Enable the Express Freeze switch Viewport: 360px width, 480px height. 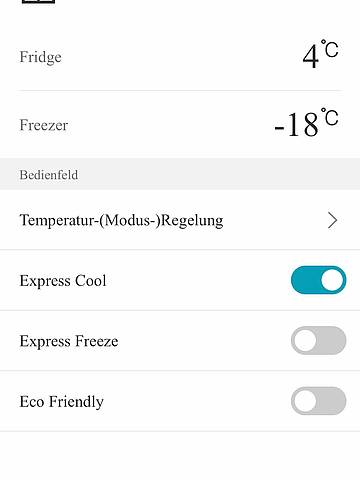pyautogui.click(x=318, y=340)
